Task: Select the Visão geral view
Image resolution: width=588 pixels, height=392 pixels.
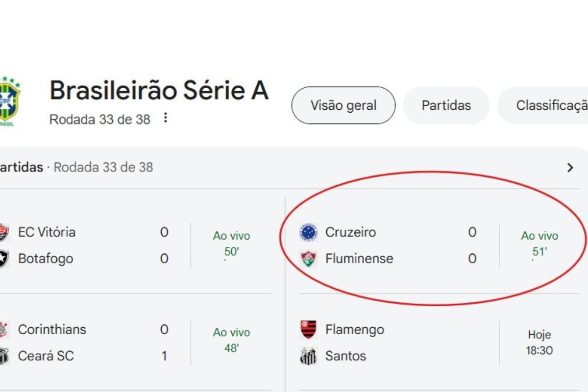Action: pyautogui.click(x=343, y=105)
